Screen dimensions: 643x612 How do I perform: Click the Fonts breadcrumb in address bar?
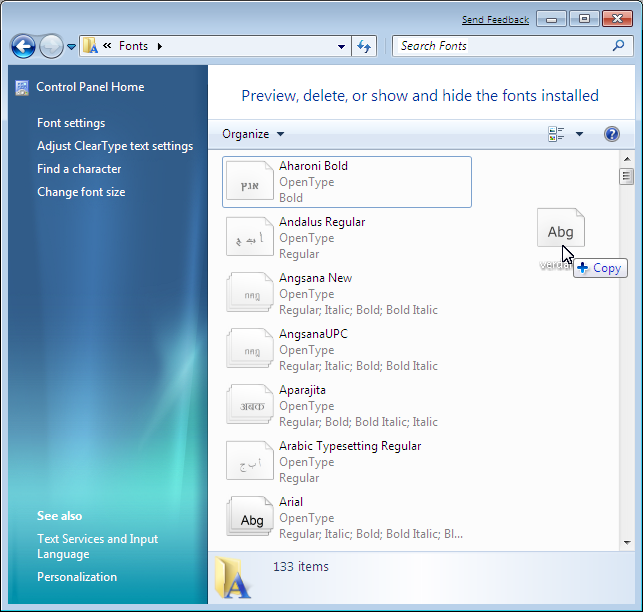coord(133,46)
